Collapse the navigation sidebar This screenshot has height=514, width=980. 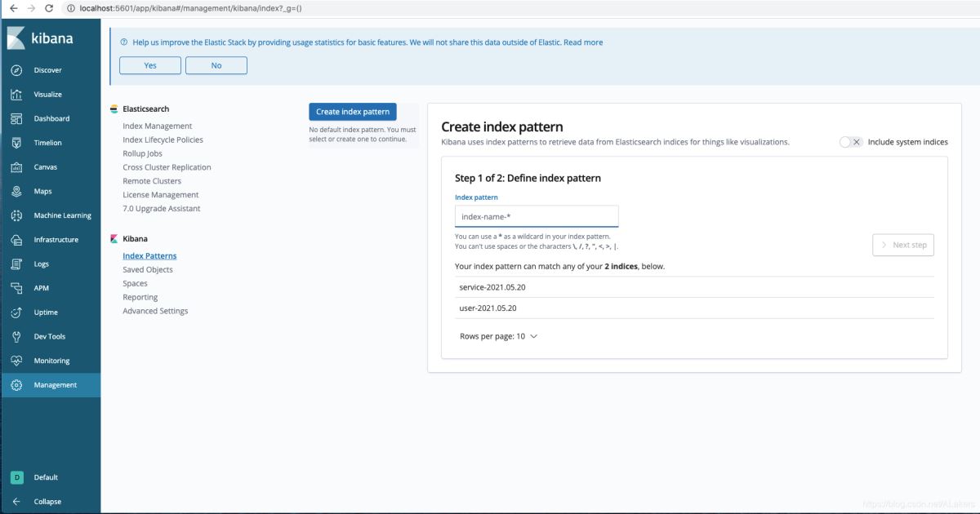18,501
